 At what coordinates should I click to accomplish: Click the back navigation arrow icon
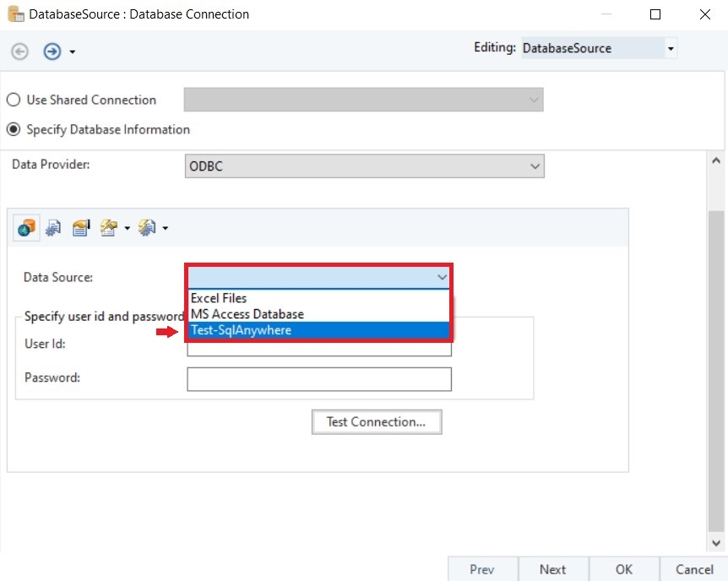pyautogui.click(x=20, y=52)
